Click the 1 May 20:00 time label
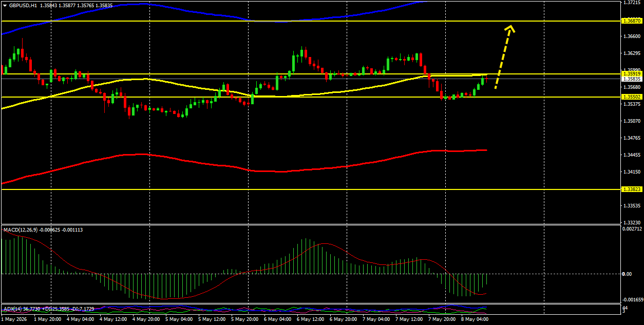 tap(48, 319)
